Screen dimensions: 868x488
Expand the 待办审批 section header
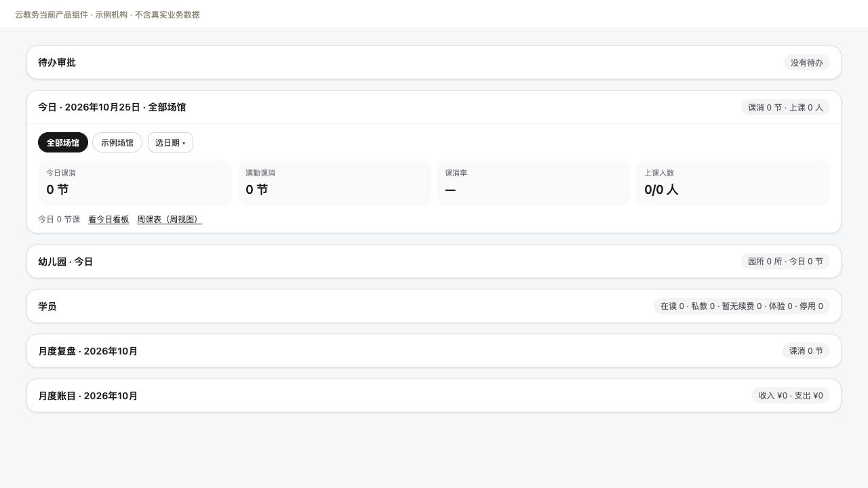434,62
